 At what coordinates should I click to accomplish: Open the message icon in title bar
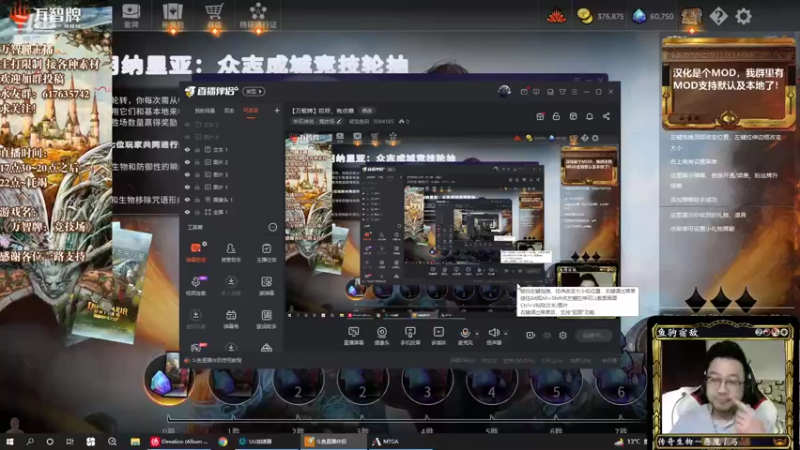pos(536,92)
